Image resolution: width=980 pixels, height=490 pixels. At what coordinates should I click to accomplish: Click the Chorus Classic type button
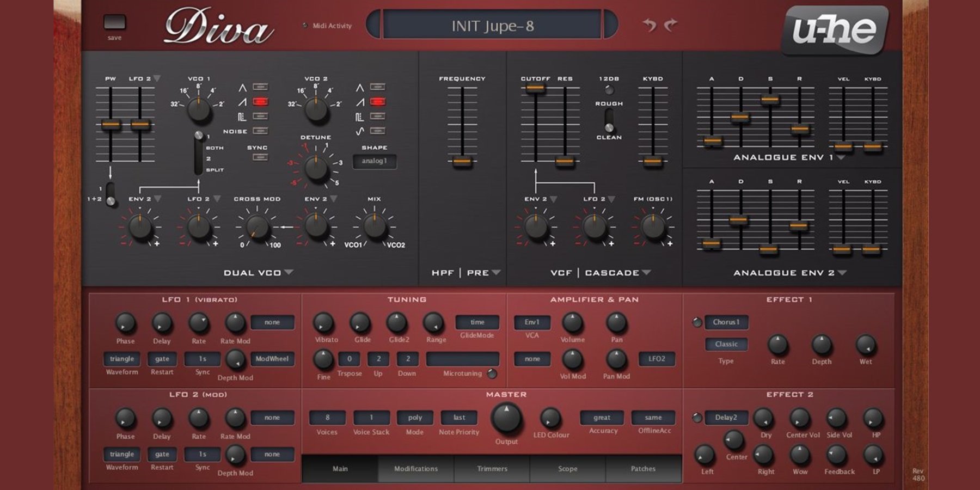click(726, 344)
